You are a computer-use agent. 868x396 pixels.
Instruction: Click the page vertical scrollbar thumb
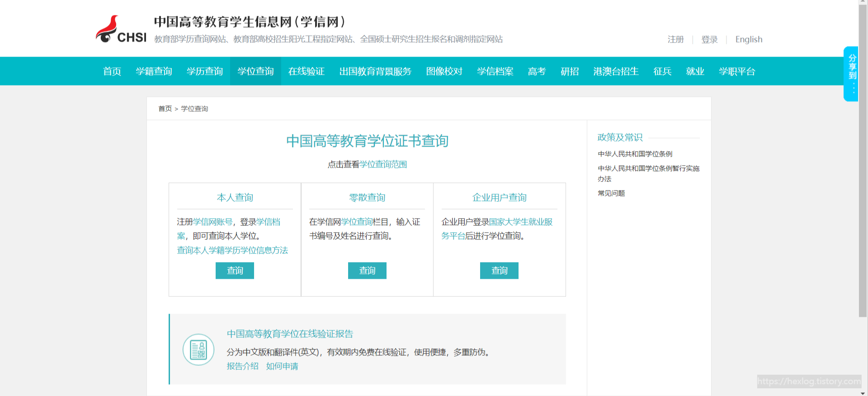(x=863, y=161)
